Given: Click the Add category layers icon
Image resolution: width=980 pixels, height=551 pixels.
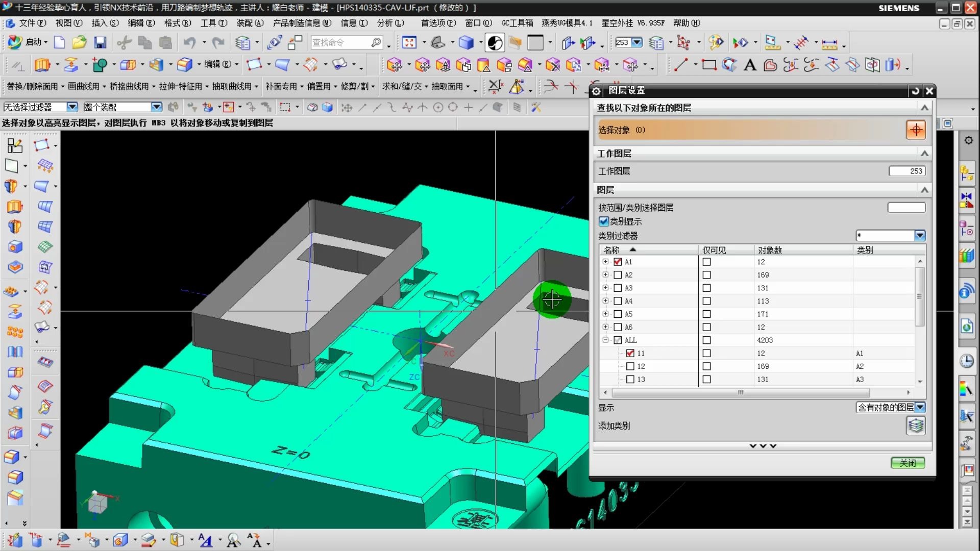Looking at the screenshot, I should click(916, 425).
